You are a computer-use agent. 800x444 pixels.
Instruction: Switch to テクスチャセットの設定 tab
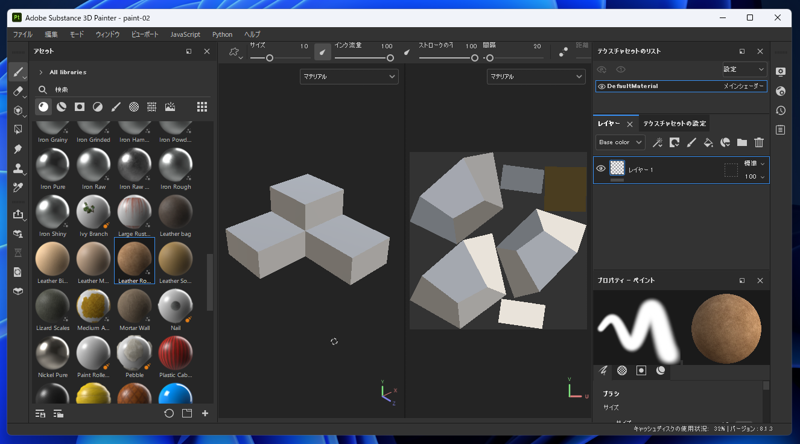pyautogui.click(x=674, y=124)
